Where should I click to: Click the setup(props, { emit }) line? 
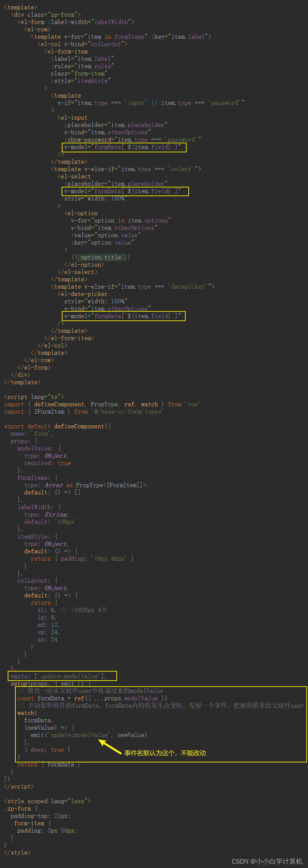50,684
